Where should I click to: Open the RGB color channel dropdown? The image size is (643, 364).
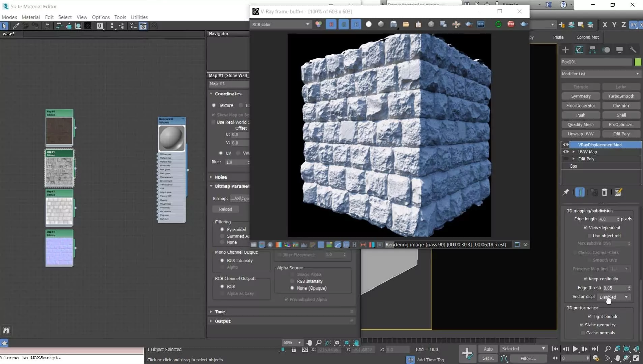(281, 24)
